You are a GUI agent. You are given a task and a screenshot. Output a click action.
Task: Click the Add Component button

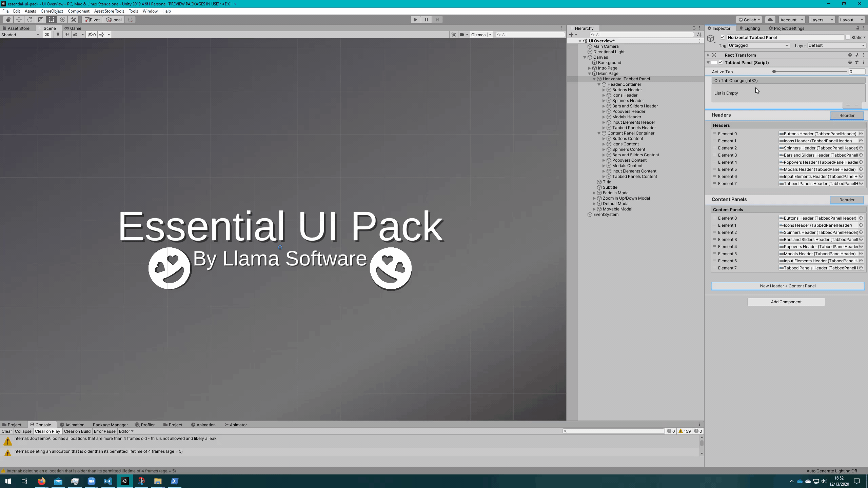pos(786,302)
